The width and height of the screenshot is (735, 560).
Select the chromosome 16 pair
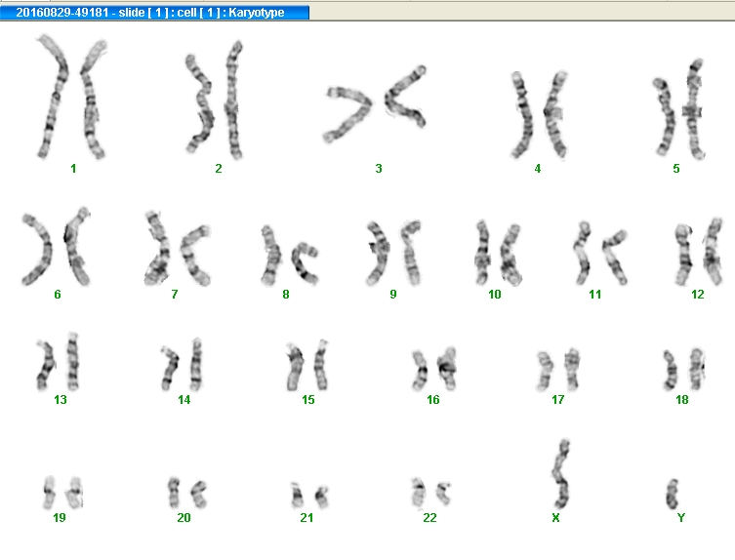click(434, 369)
